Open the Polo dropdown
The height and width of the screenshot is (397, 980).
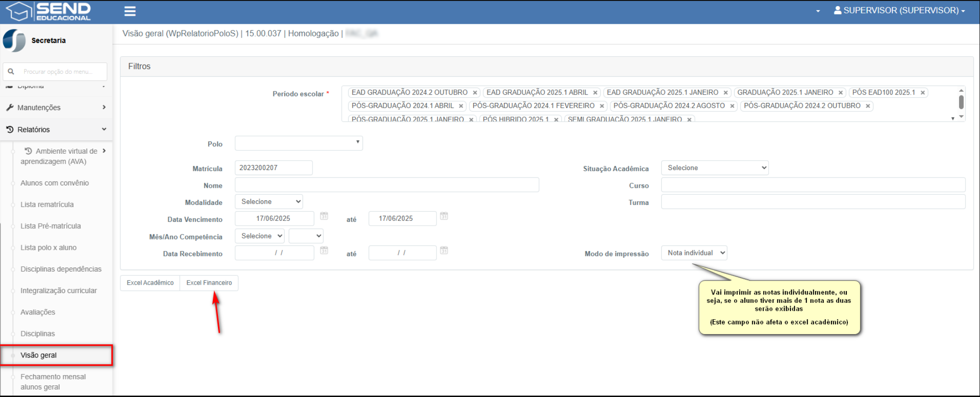(x=299, y=143)
